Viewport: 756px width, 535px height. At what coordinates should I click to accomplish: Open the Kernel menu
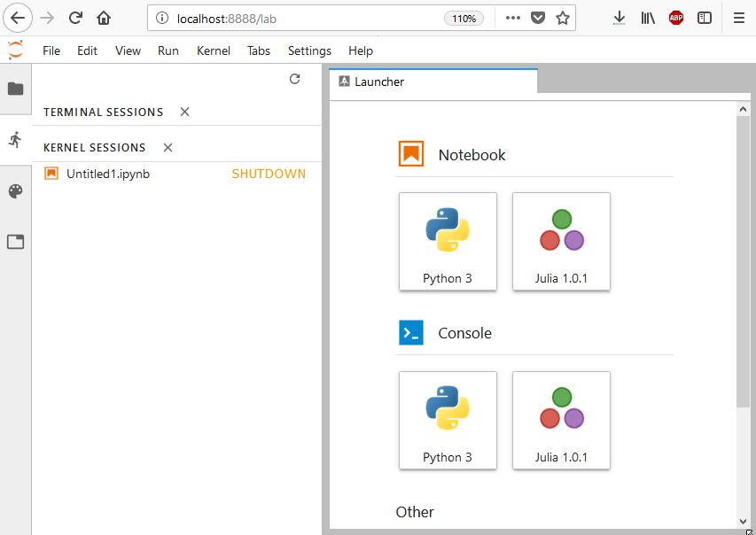(x=213, y=50)
